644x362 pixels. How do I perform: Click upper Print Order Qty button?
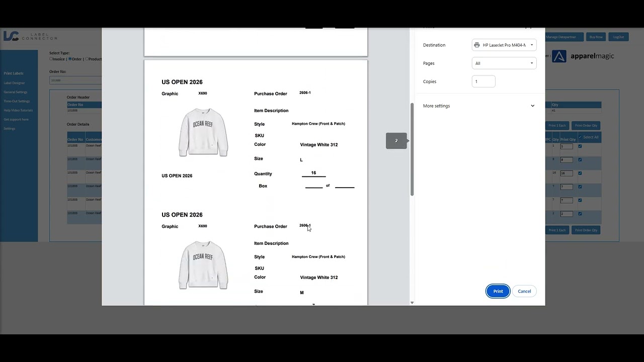tap(586, 125)
